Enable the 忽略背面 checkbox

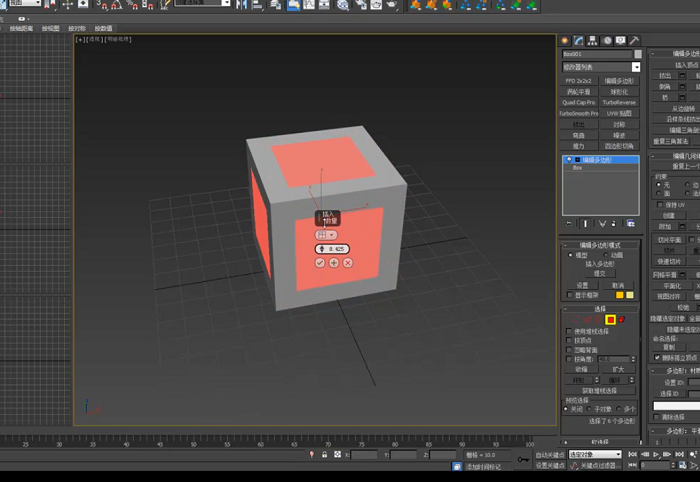coord(569,350)
